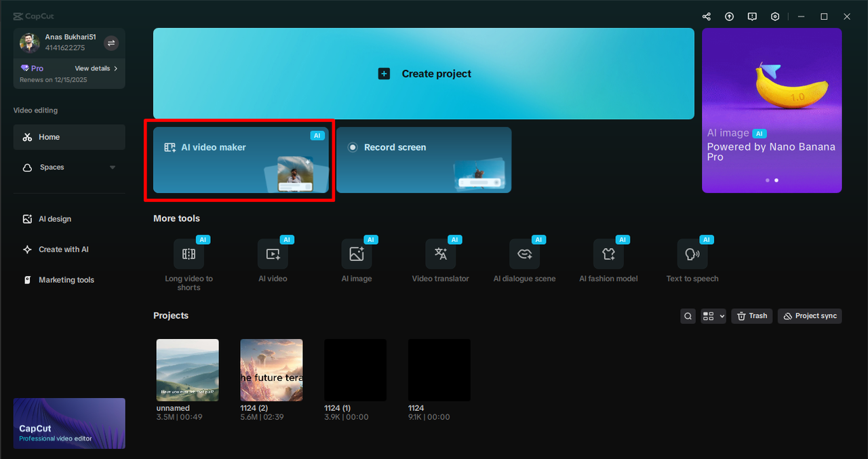The height and width of the screenshot is (459, 868).
Task: Open the project search magnifier
Action: (688, 315)
